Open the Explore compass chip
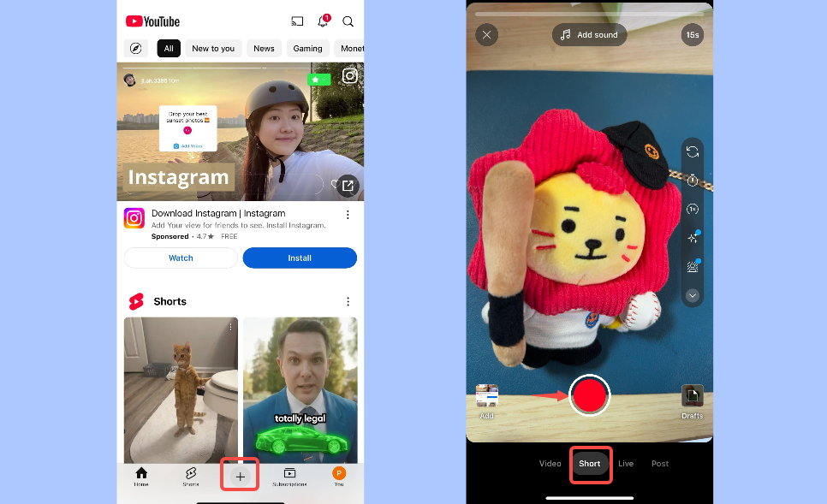This screenshot has width=827, height=504. pyautogui.click(x=135, y=49)
